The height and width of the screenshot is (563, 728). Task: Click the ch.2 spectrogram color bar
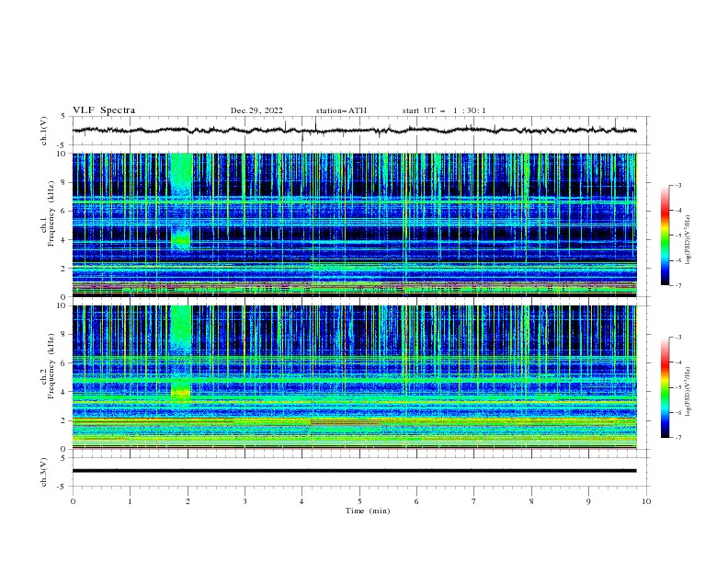click(665, 387)
